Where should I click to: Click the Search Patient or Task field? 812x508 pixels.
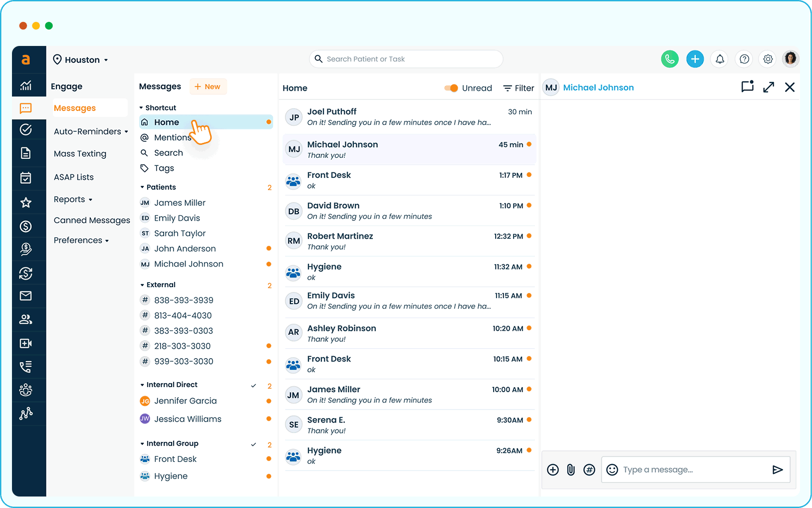coord(406,59)
